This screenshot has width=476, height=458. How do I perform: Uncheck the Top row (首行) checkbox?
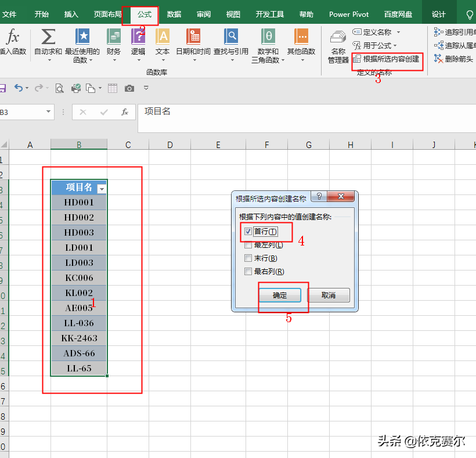248,232
